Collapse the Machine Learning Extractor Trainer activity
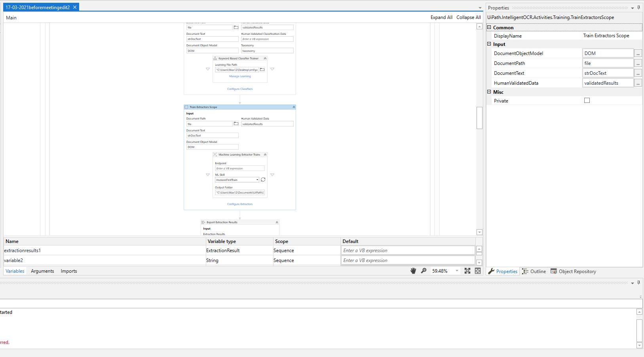Screen dimensions: 644x357 pyautogui.click(x=265, y=155)
